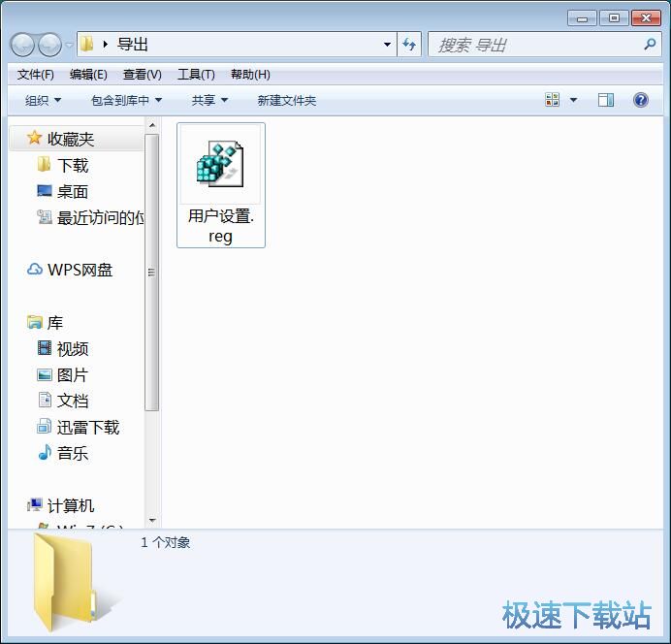Viewport: 671px width, 644px height.
Task: Open the 最近访问的位置 entry
Action: click(101, 218)
